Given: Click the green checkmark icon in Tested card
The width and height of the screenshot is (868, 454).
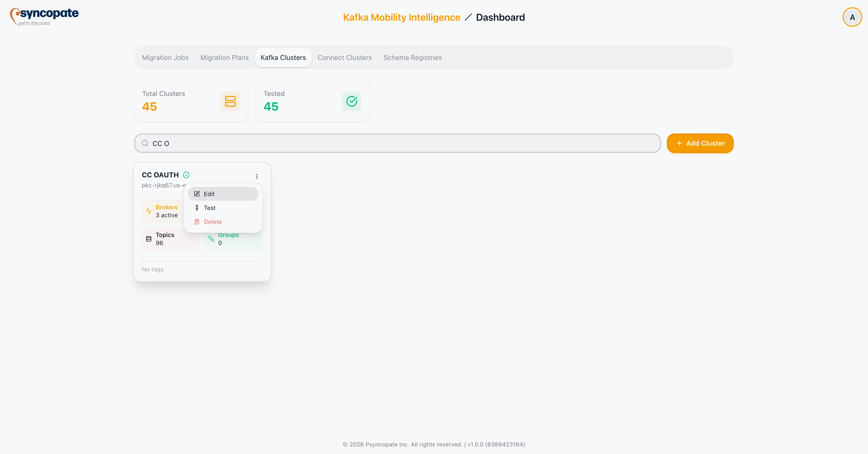Looking at the screenshot, I should [352, 101].
